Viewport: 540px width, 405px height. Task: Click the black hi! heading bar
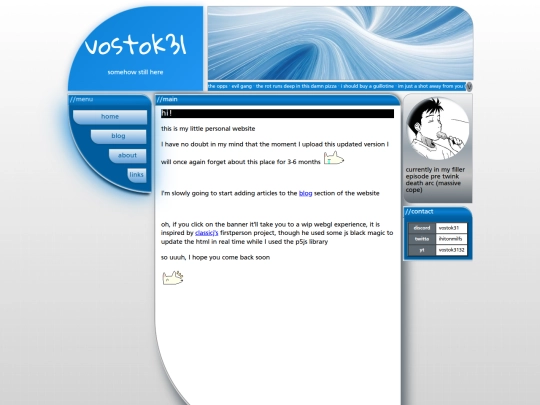[x=277, y=113]
